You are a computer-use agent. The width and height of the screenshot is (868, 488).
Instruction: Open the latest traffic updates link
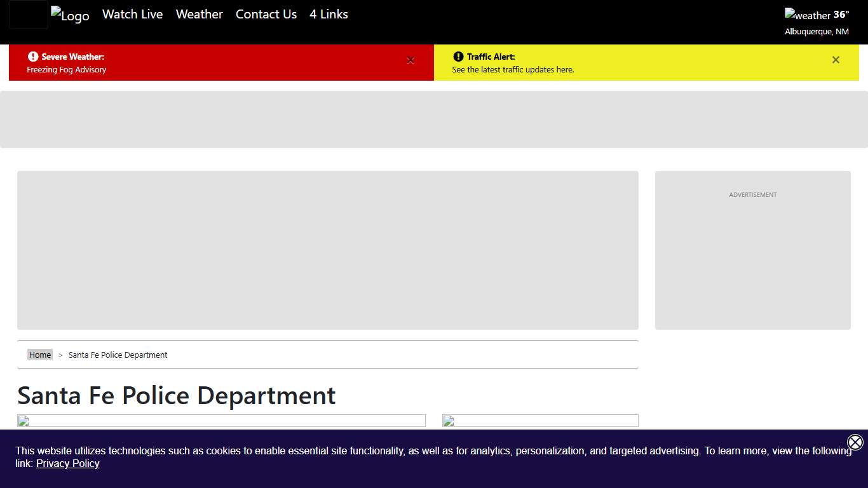[513, 70]
